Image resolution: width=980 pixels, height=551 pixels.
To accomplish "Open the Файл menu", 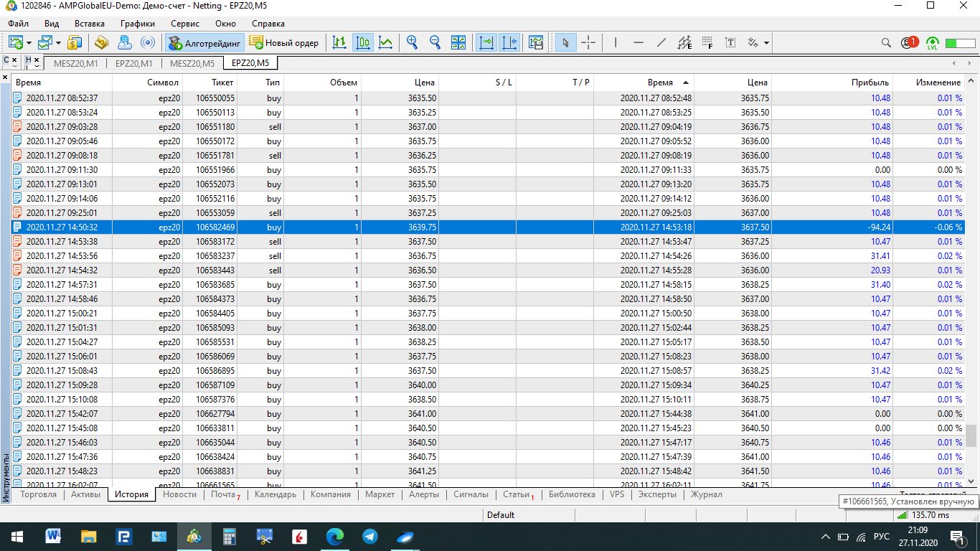I will (19, 23).
